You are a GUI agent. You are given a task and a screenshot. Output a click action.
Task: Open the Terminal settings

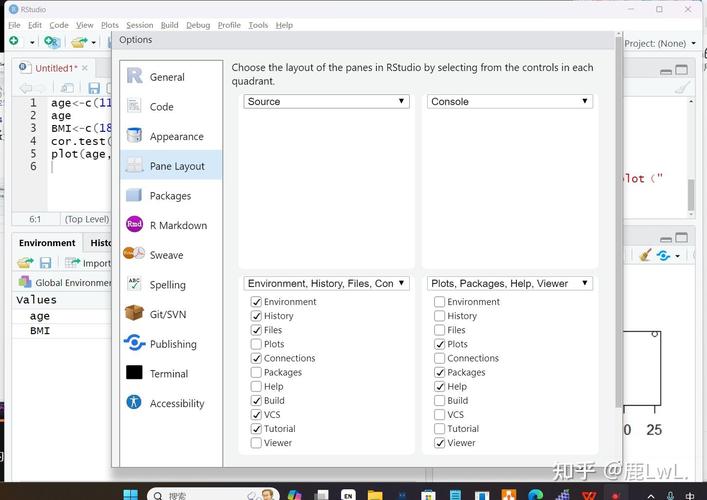[171, 373]
